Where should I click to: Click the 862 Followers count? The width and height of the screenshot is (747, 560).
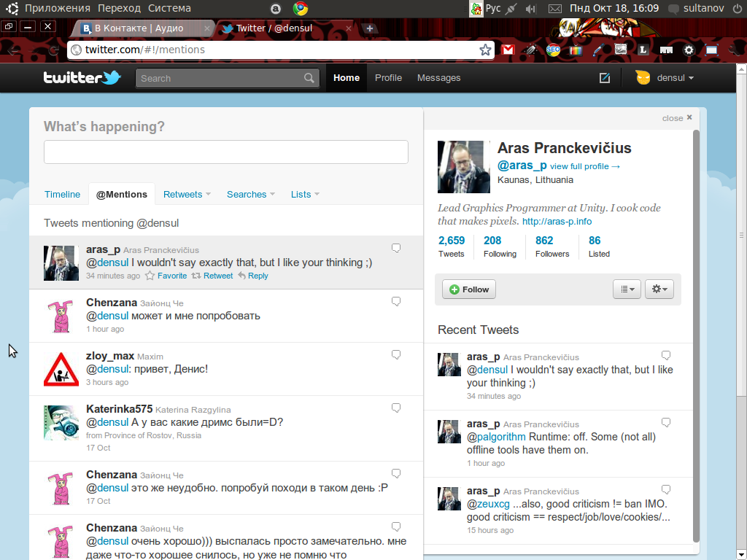552,246
